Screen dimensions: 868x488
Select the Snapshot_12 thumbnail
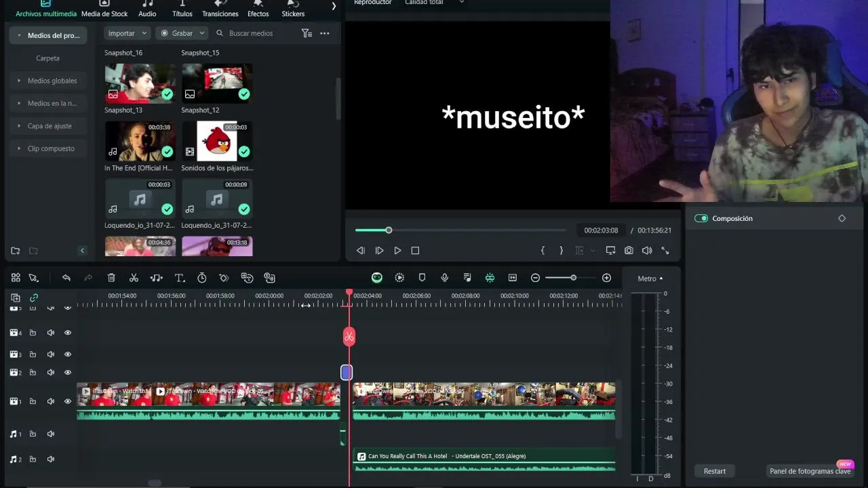pos(217,83)
